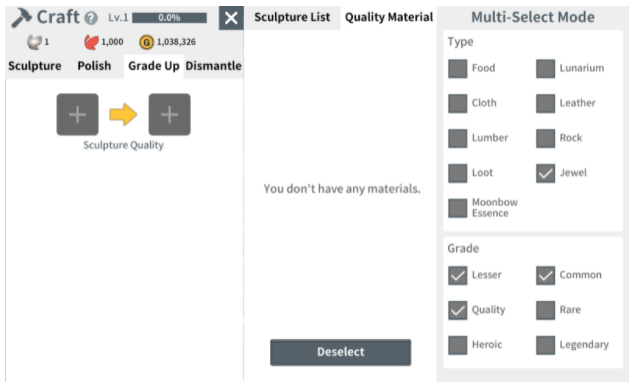
Task: Enable the Food type checkbox
Action: point(458,69)
